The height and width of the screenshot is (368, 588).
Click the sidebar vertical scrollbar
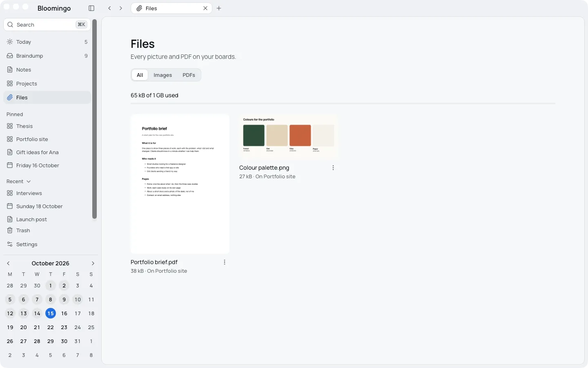(x=95, y=119)
